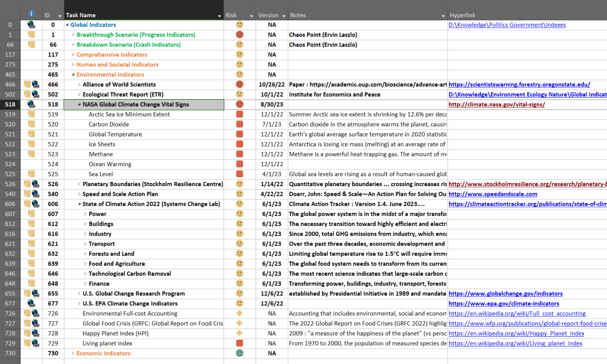607x364 pixels.
Task: Click the sad face risk icon for NASA Vital Signs
Action: click(240, 104)
